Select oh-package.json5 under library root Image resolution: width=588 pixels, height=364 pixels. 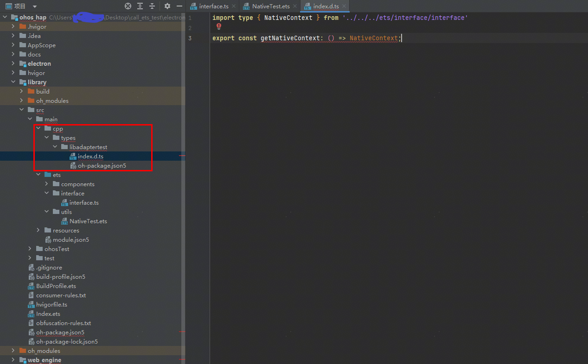(x=60, y=333)
